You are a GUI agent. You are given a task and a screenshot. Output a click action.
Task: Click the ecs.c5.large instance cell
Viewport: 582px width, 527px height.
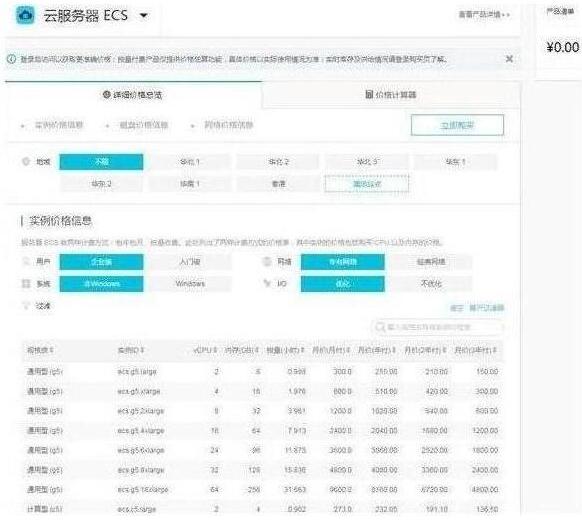pyautogui.click(x=137, y=509)
